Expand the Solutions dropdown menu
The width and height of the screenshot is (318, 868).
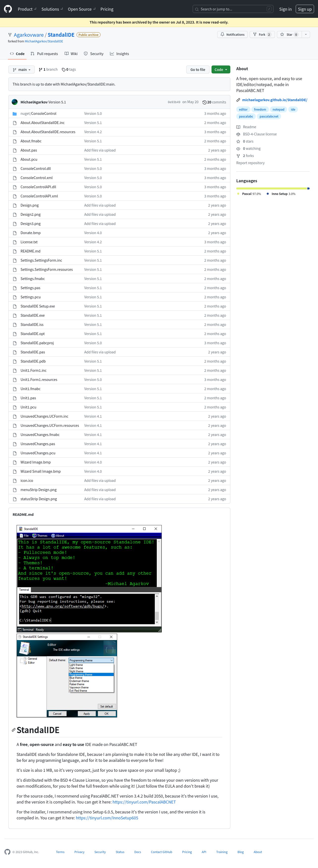point(52,9)
